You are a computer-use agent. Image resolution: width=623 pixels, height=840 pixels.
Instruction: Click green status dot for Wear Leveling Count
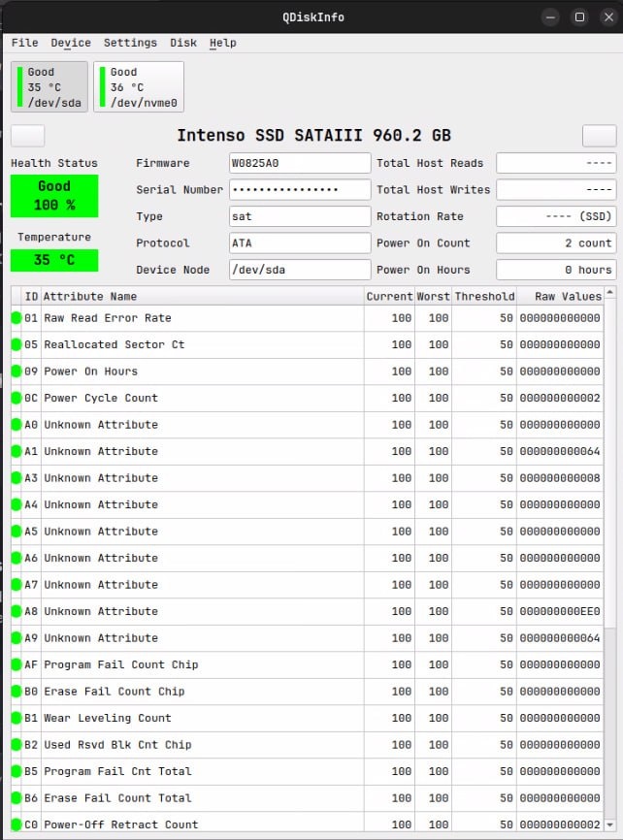pos(16,718)
